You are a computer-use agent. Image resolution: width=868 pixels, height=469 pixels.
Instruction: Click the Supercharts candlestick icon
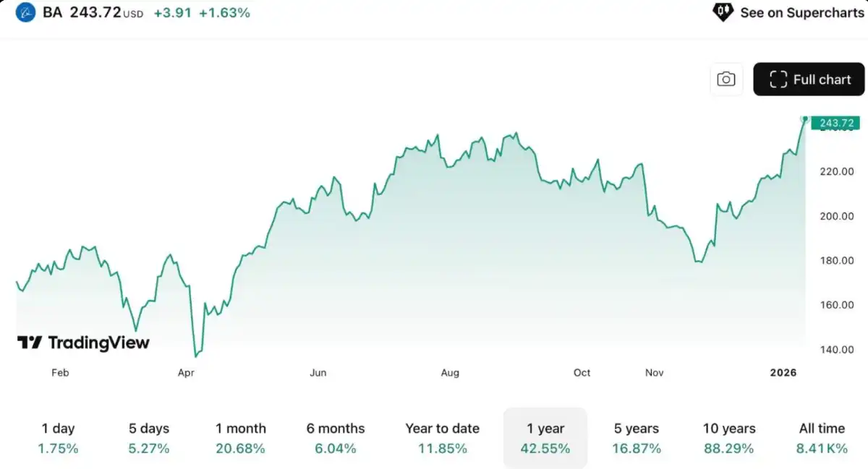[x=723, y=12]
